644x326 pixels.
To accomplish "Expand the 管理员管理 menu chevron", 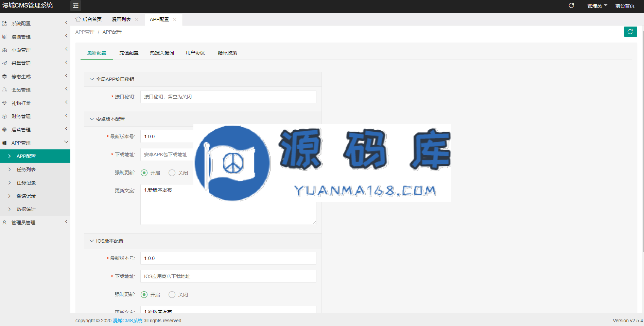I will (x=66, y=222).
